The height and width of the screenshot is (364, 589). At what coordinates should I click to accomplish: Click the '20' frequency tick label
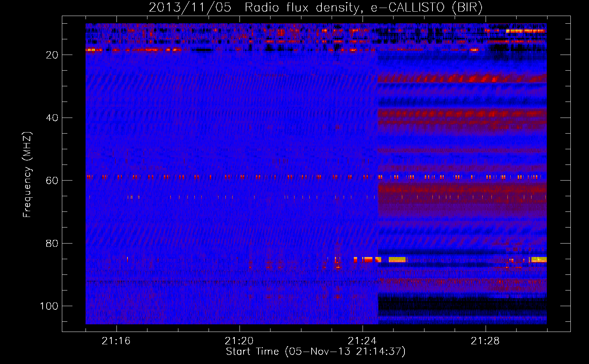tap(52, 55)
